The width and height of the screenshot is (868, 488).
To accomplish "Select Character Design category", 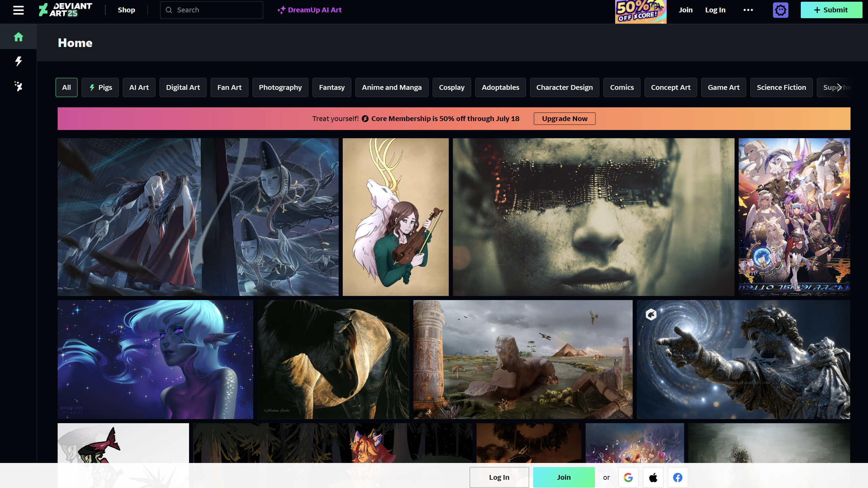I will 564,87.
